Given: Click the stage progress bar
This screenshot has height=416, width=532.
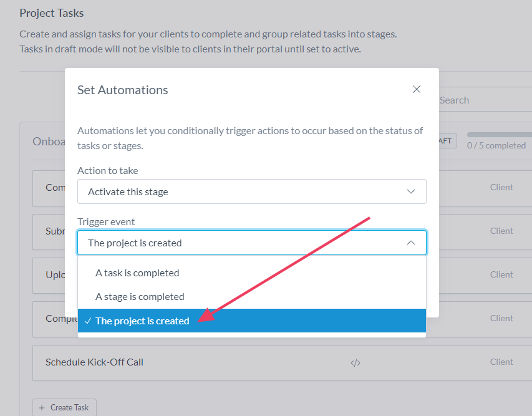Looking at the screenshot, I should pos(499,135).
